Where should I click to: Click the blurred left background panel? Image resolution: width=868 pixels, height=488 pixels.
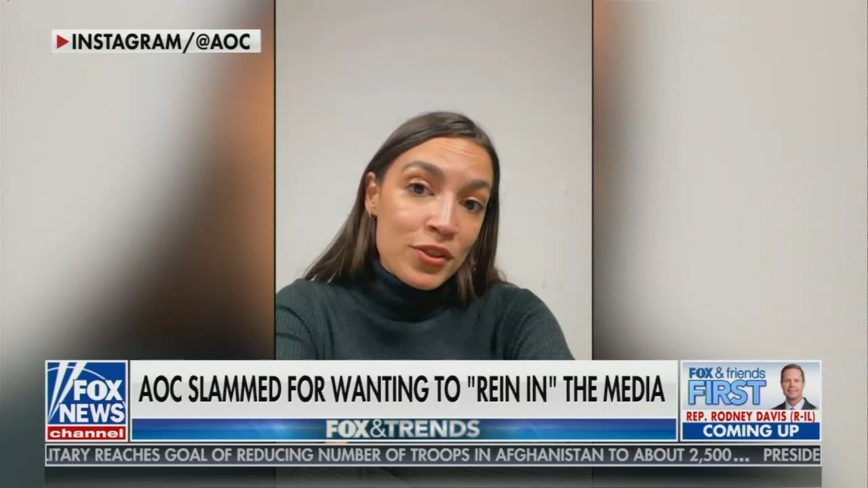(x=137, y=203)
